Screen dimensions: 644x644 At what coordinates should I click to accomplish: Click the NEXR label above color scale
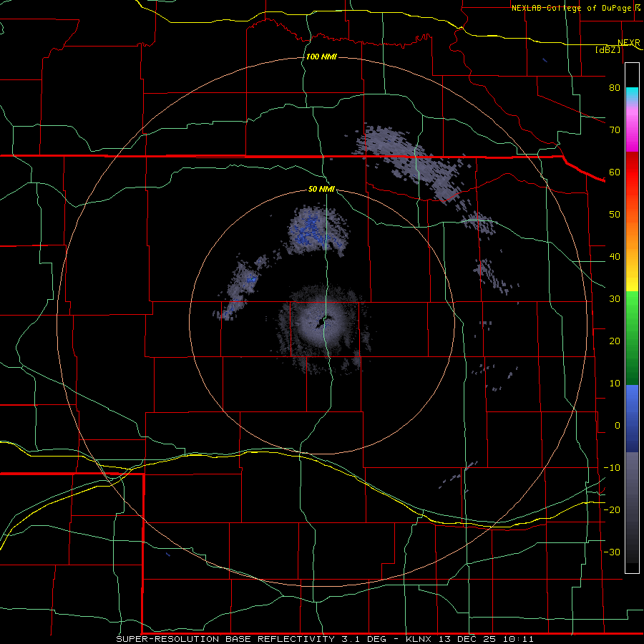628,43
